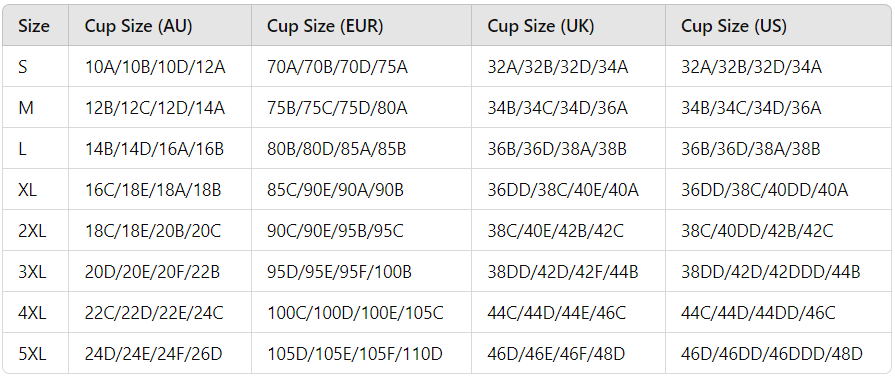Select the S size row label
Screen dimensions: 895x379
click(x=35, y=66)
